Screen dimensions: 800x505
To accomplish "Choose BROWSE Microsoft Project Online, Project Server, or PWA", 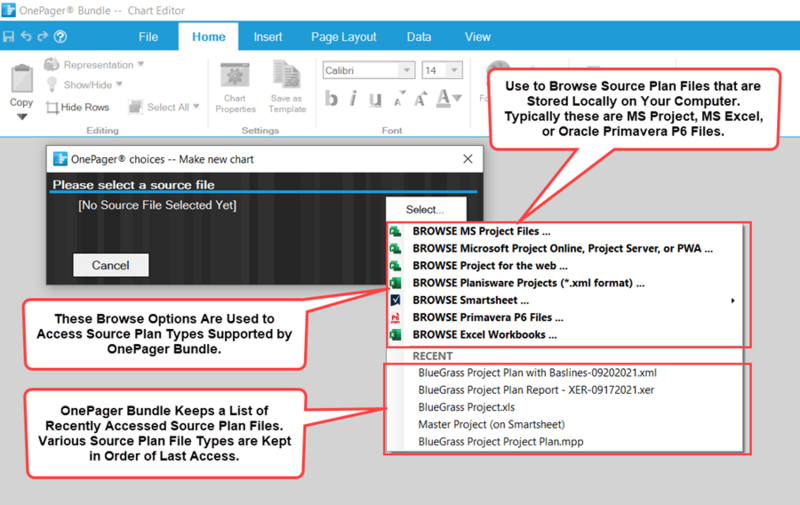I will [x=565, y=248].
